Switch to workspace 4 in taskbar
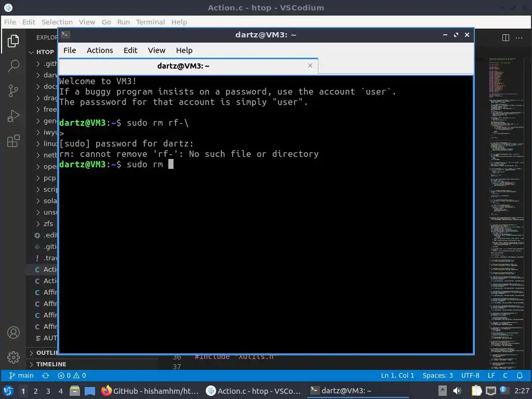 pyautogui.click(x=61, y=391)
